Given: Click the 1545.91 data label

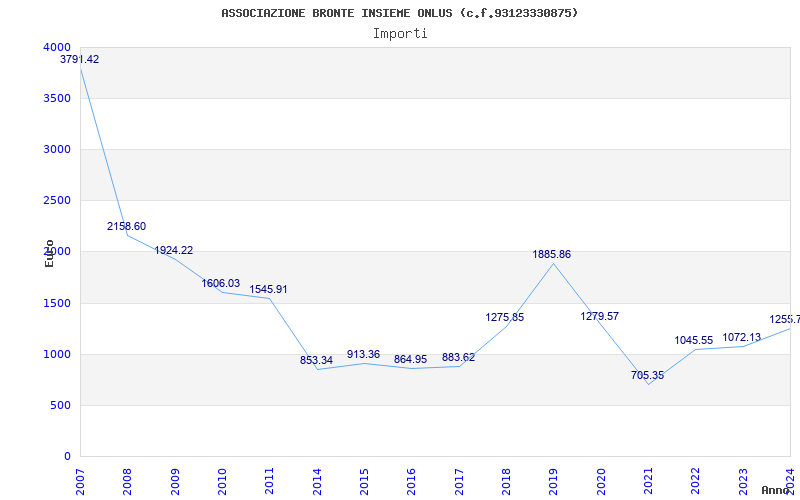Looking at the screenshot, I should (268, 290).
